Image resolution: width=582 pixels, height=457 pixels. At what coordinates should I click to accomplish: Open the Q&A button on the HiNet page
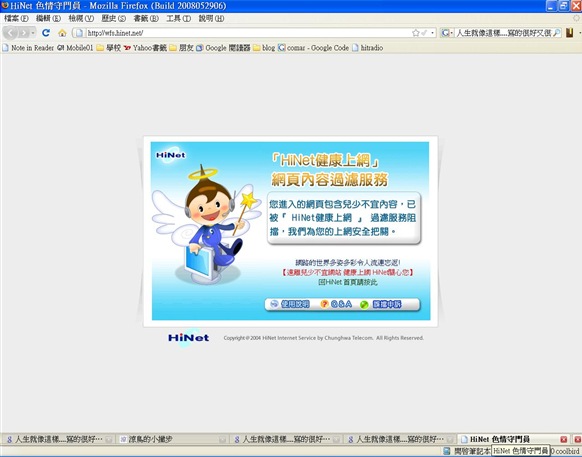[x=336, y=304]
